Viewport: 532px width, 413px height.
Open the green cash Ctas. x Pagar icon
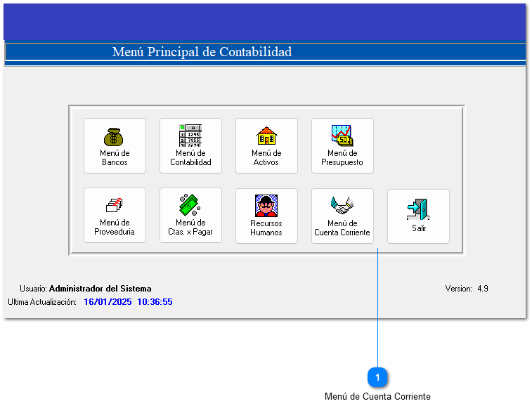[190, 205]
